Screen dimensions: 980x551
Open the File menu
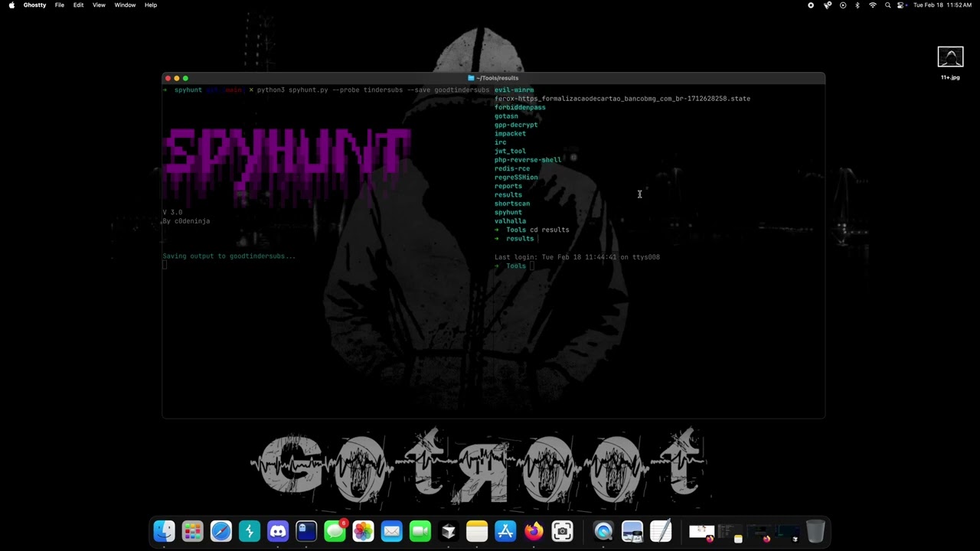59,5
